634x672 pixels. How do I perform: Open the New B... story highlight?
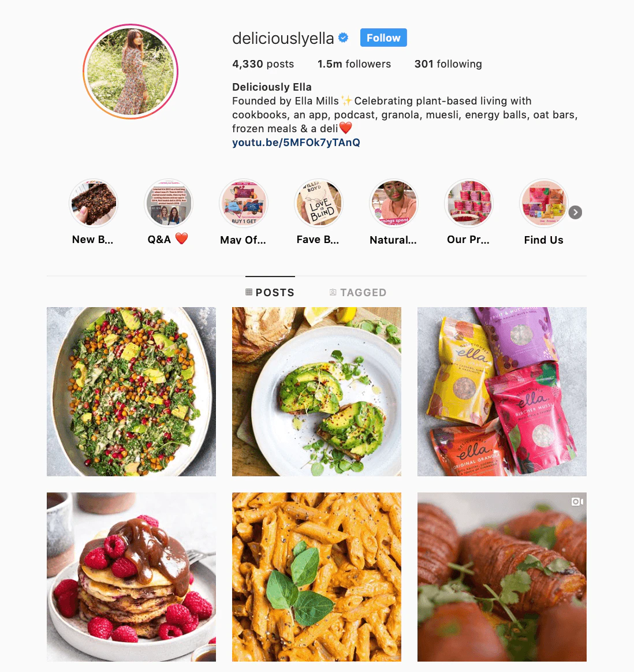point(93,203)
